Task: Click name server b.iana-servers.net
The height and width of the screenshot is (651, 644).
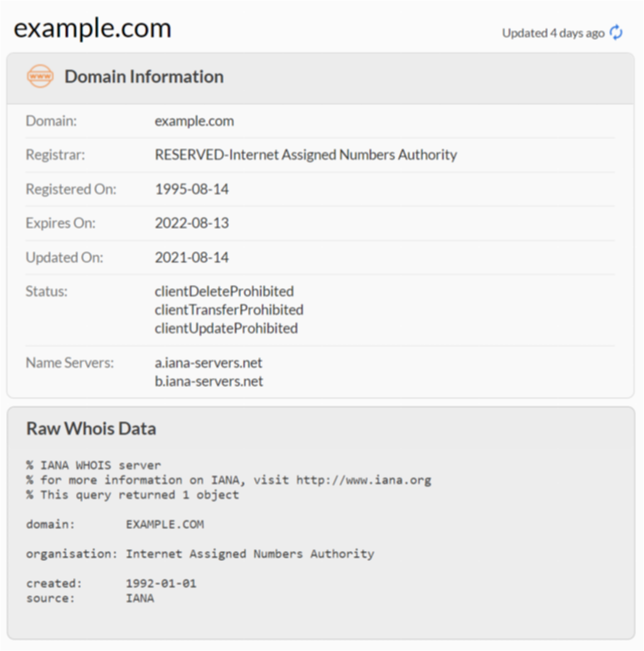Action: coord(209,381)
